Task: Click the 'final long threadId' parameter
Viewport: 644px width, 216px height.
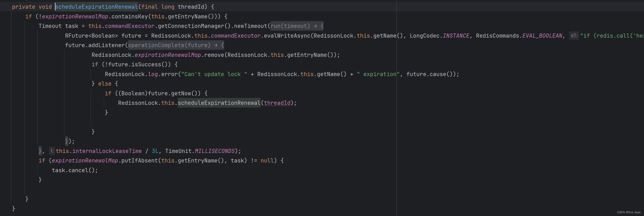Action: point(173,7)
